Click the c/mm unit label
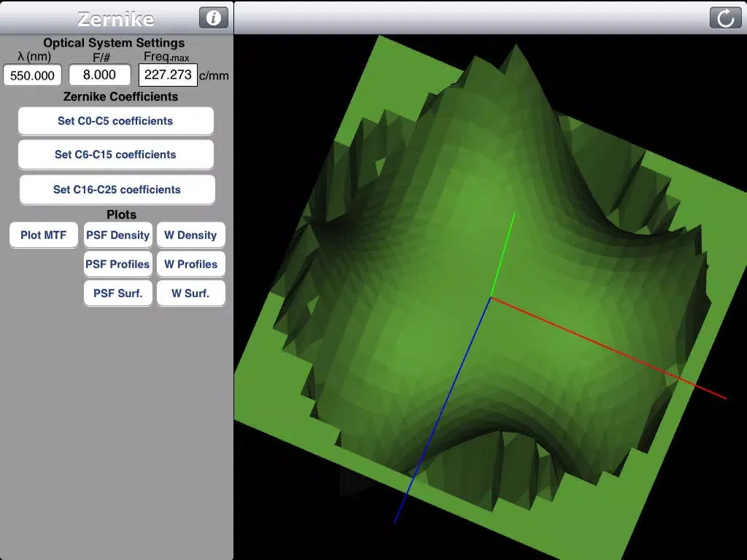Viewport: 747px width, 560px height. (x=214, y=76)
